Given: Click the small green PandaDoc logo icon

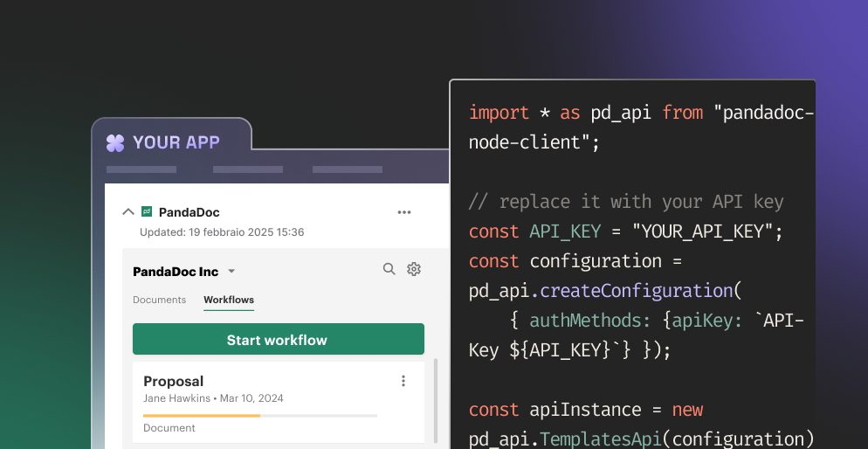Looking at the screenshot, I should coord(147,211).
